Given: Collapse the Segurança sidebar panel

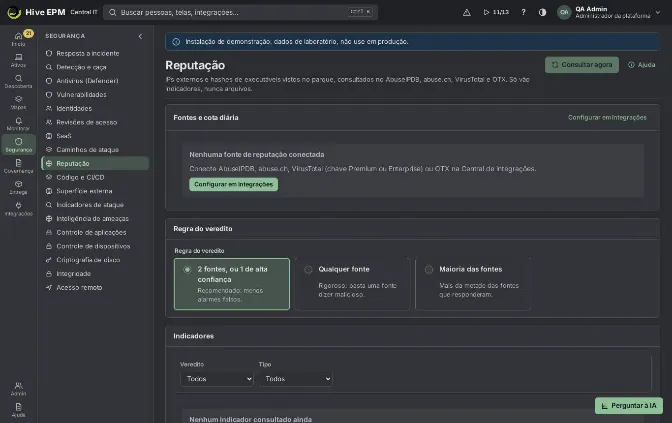Looking at the screenshot, I should coord(140,36).
